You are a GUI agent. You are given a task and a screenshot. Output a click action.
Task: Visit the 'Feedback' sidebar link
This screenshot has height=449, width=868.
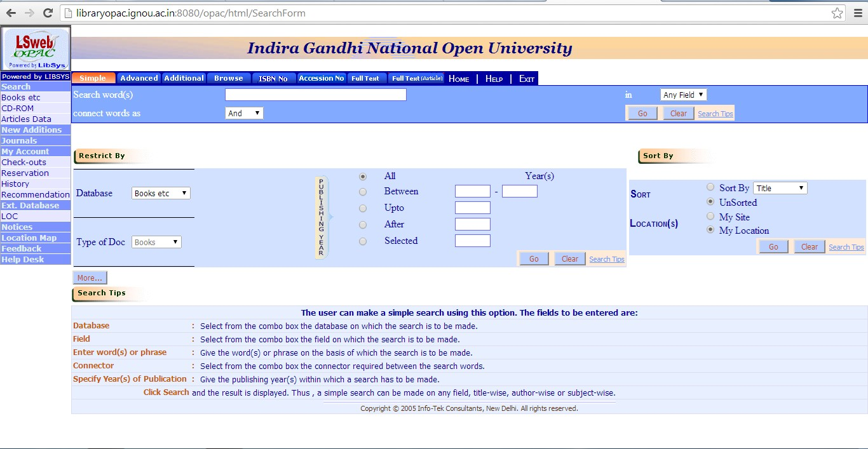[x=22, y=248]
